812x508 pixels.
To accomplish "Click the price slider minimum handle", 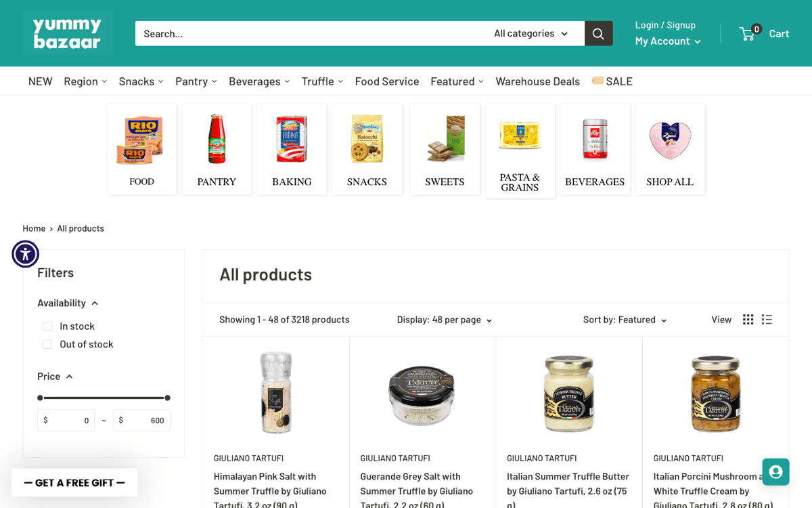I will 40,398.
